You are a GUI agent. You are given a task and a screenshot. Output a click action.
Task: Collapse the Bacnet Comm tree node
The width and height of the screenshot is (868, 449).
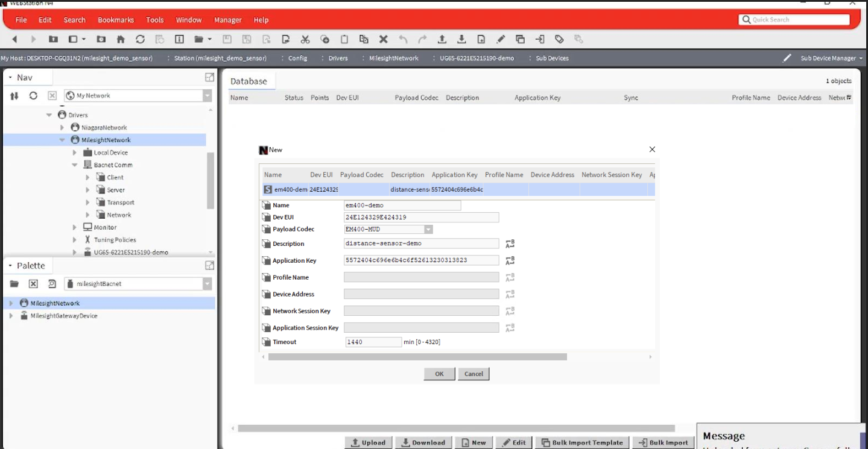pos(75,165)
